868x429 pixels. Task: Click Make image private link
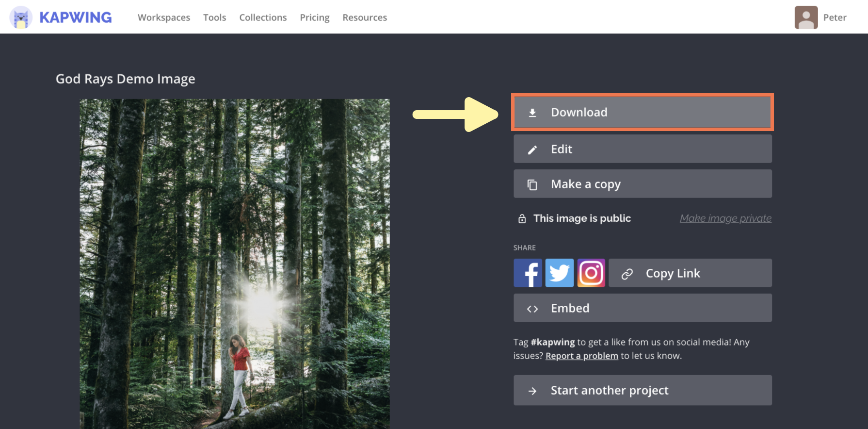pos(725,218)
